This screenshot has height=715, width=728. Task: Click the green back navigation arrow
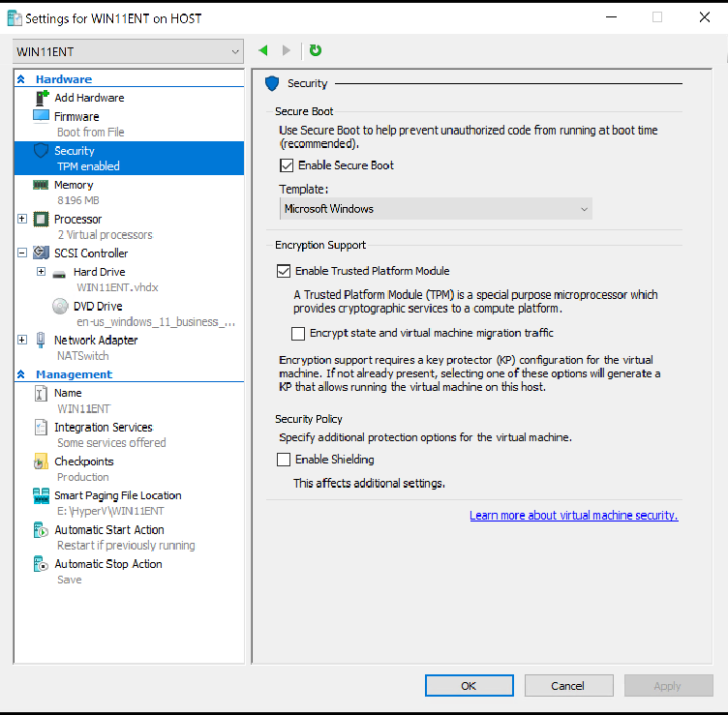263,50
